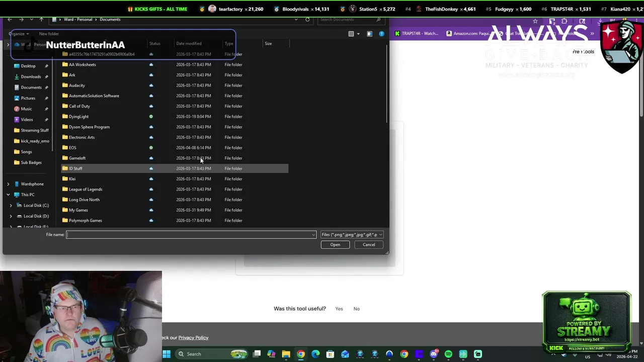The height and width of the screenshot is (362, 644).
Task: Open the view options dropdown arrow
Action: tap(358, 34)
